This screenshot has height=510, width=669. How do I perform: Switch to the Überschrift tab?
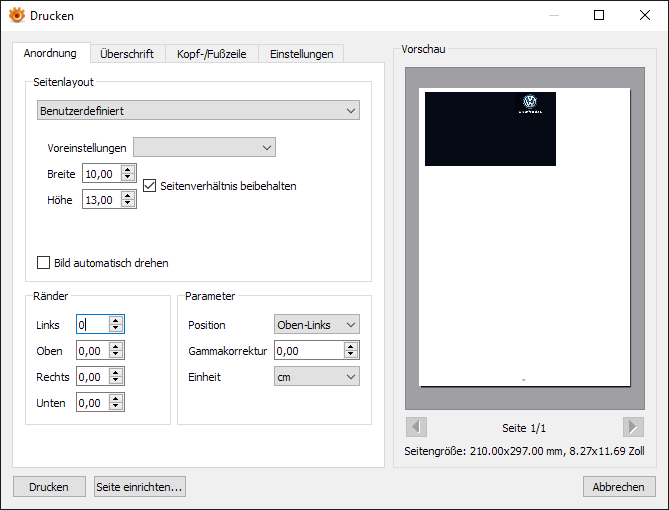pyautogui.click(x=127, y=54)
